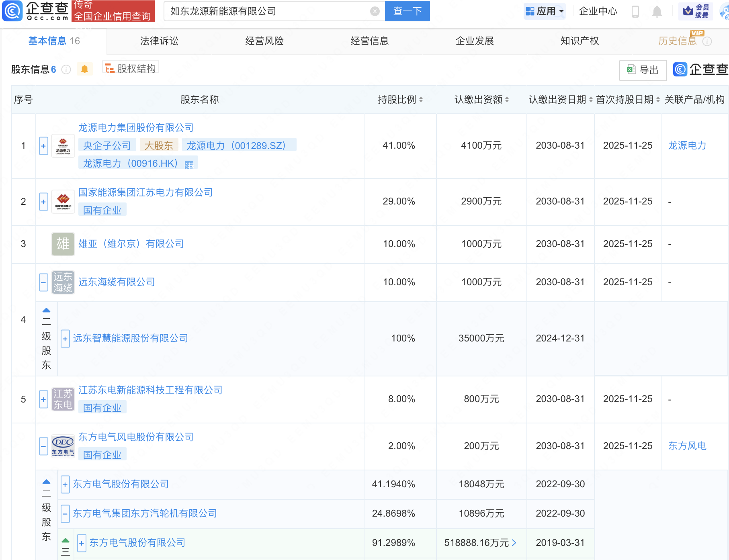This screenshot has width=729, height=560.
Task: Switch to the 法律诉讼 tab
Action: coord(159,41)
